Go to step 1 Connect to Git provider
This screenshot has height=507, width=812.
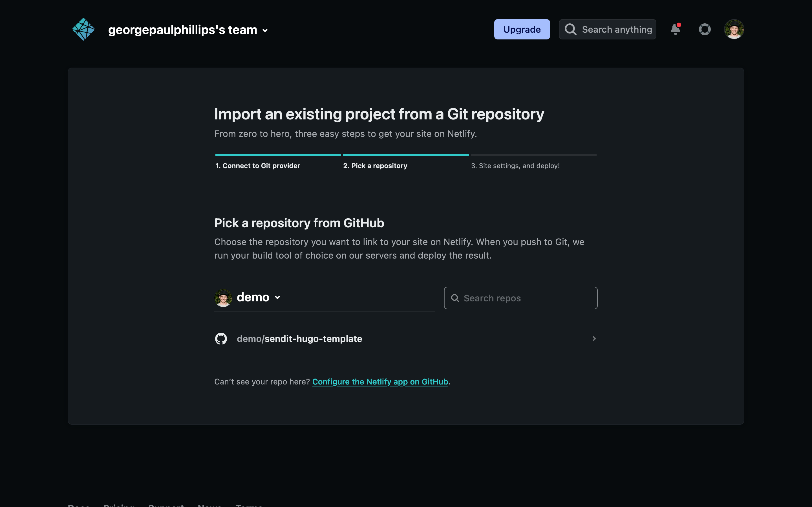click(258, 166)
